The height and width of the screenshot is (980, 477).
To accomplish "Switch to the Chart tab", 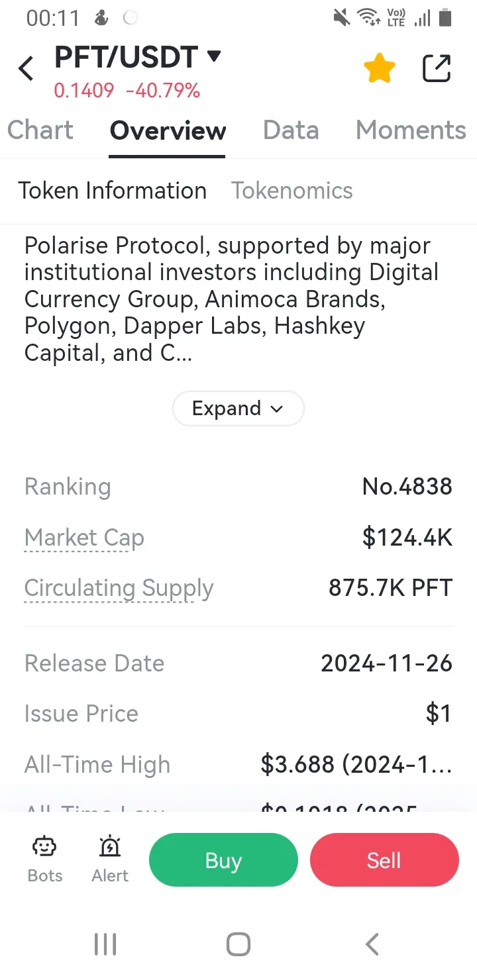I will pyautogui.click(x=40, y=130).
